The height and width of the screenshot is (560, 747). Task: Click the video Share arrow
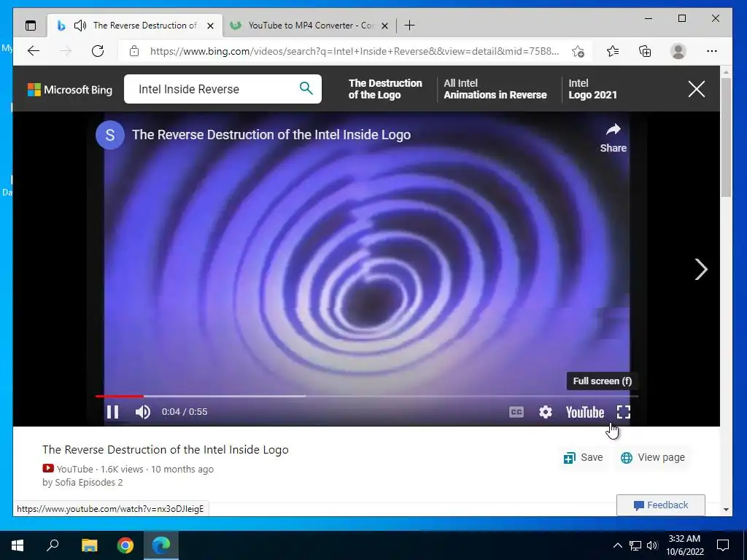point(613,138)
